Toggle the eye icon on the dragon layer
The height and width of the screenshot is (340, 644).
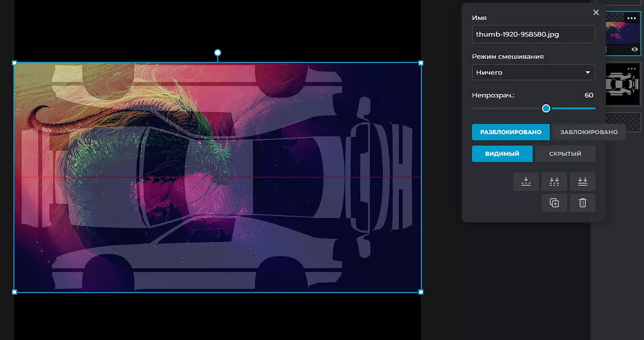635,50
